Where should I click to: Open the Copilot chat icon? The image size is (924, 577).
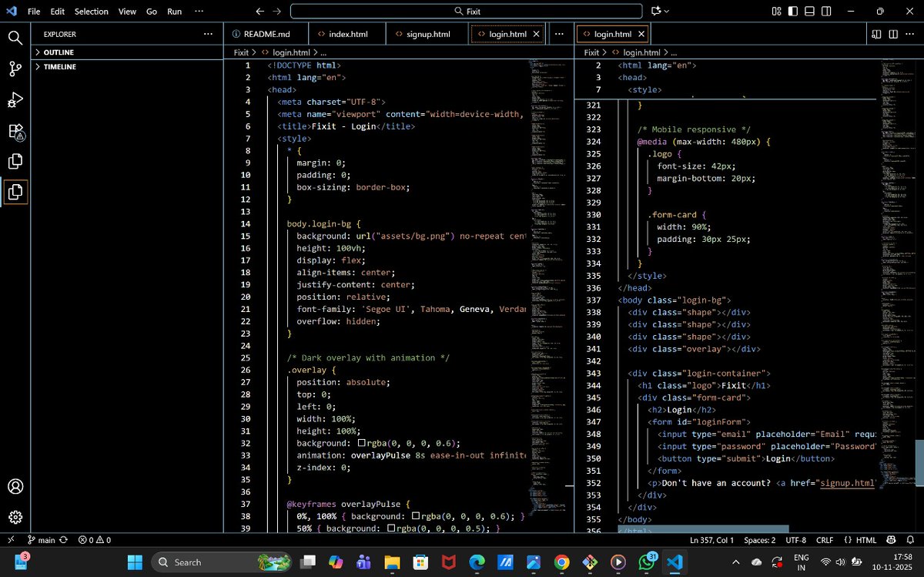tap(656, 12)
